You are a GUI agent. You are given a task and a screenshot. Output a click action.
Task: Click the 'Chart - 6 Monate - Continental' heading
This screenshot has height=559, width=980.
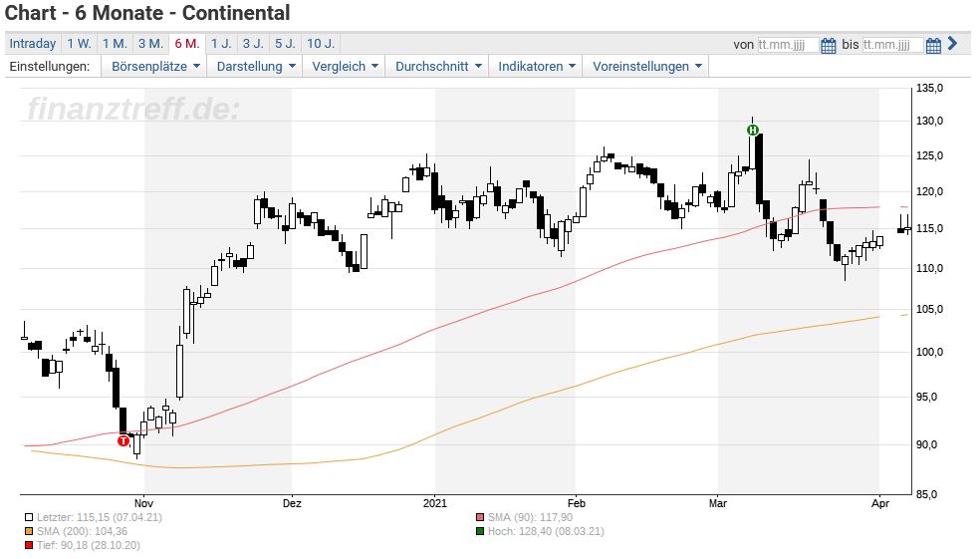(147, 13)
